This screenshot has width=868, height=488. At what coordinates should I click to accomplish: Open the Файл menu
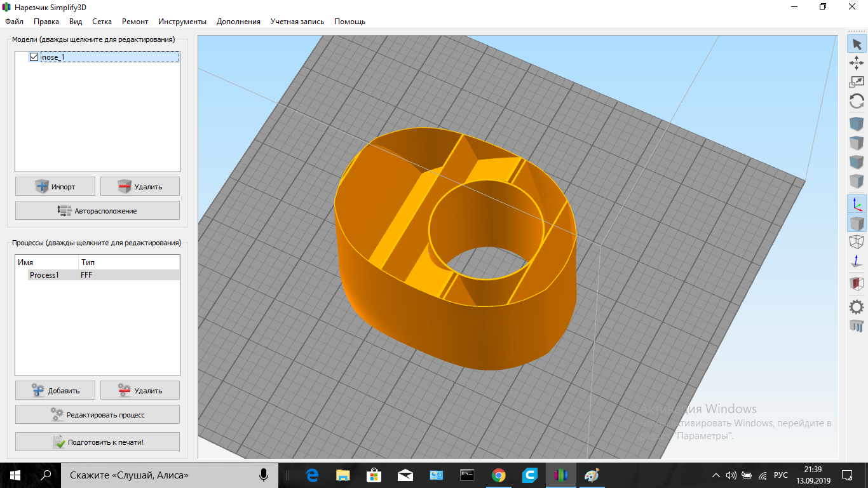[14, 22]
